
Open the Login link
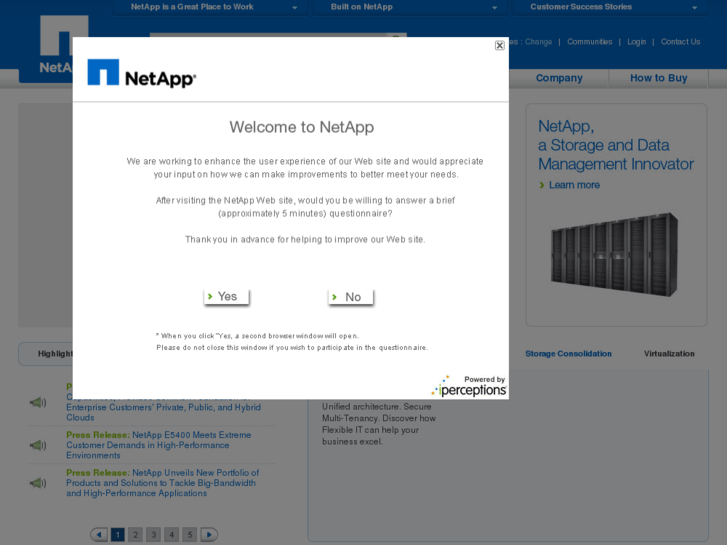[x=636, y=42]
